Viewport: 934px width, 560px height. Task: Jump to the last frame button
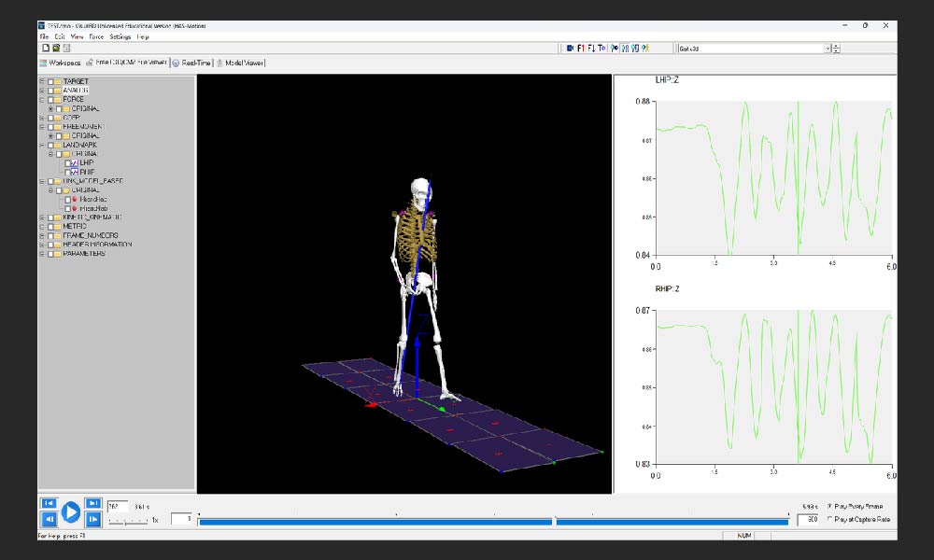93,503
